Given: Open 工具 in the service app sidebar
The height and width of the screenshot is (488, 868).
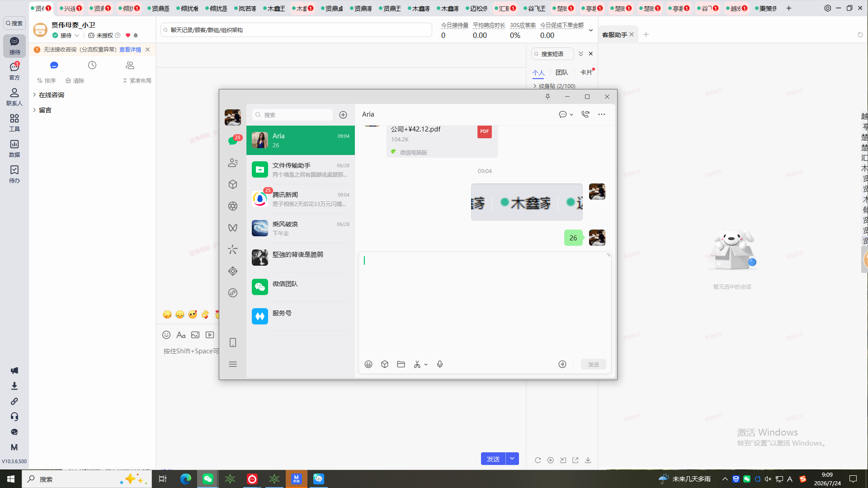Looking at the screenshot, I should (14, 122).
